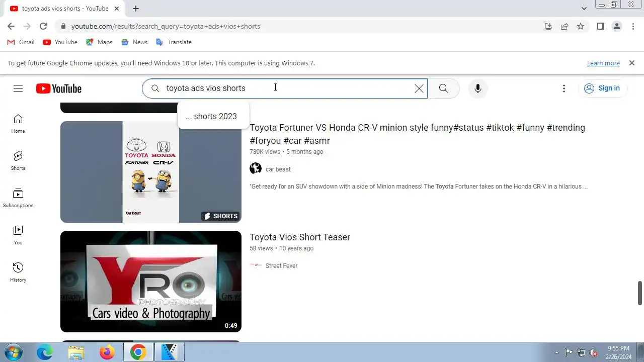Screen dimensions: 644x362
Task: Start voice search with microphone
Action: (477, 88)
